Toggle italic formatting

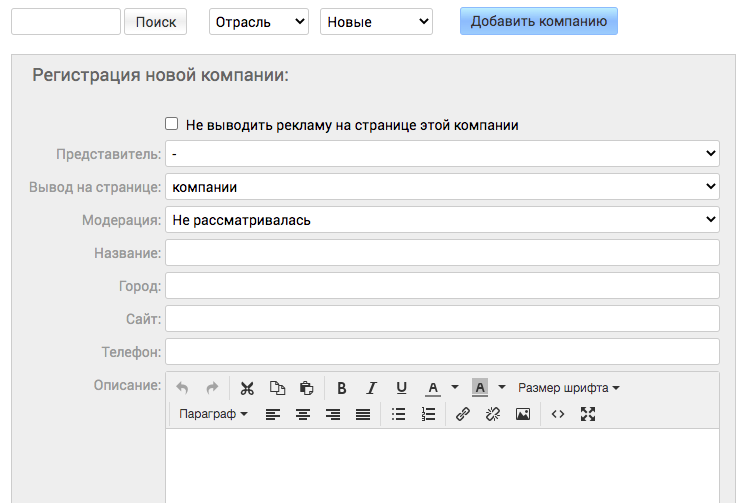point(372,388)
